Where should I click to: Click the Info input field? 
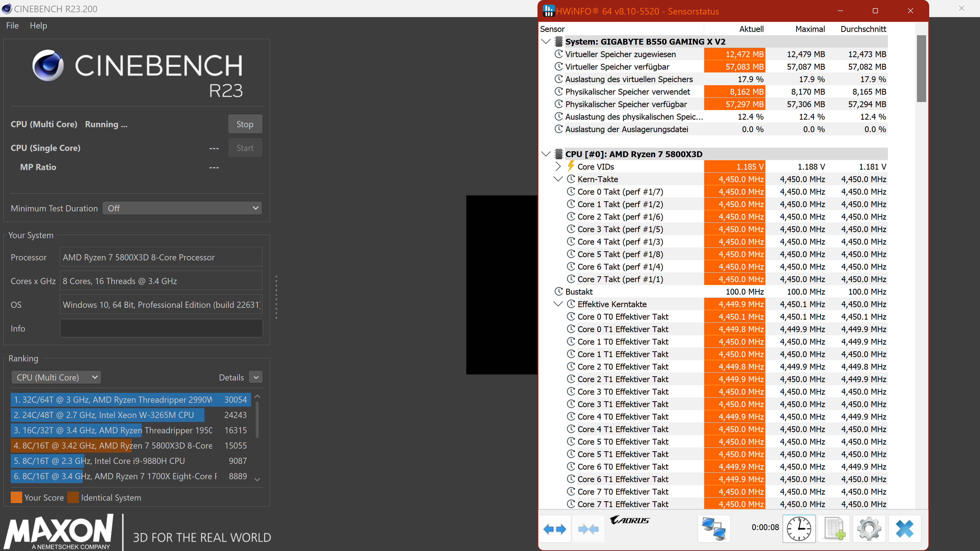coord(161,328)
